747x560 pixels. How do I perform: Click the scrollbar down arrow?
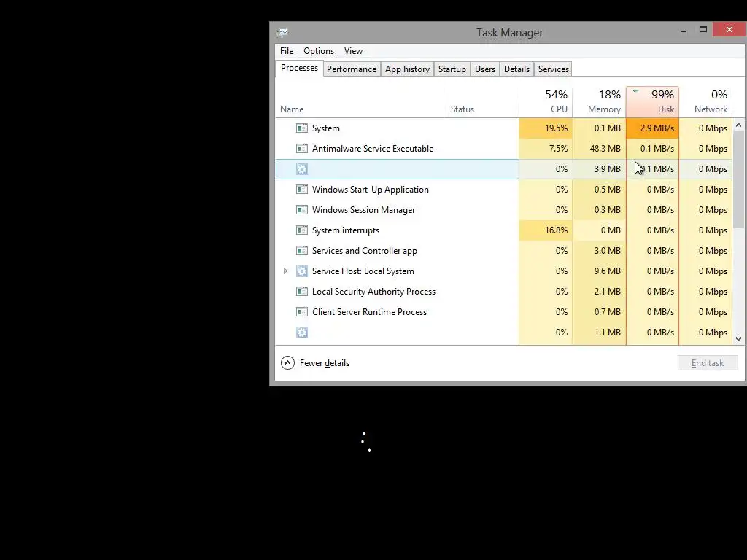tap(738, 339)
